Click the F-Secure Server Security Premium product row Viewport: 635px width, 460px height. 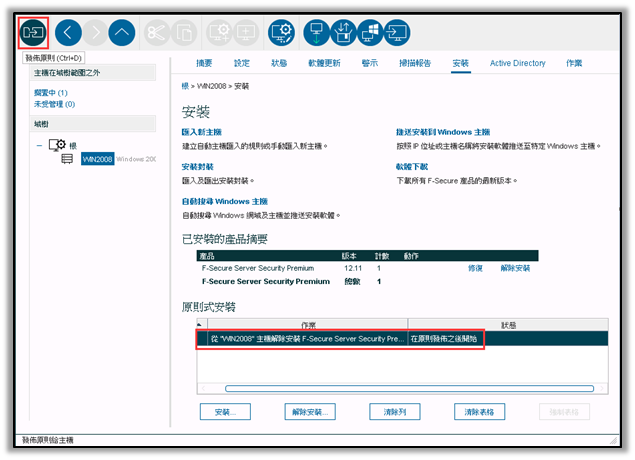click(367, 268)
